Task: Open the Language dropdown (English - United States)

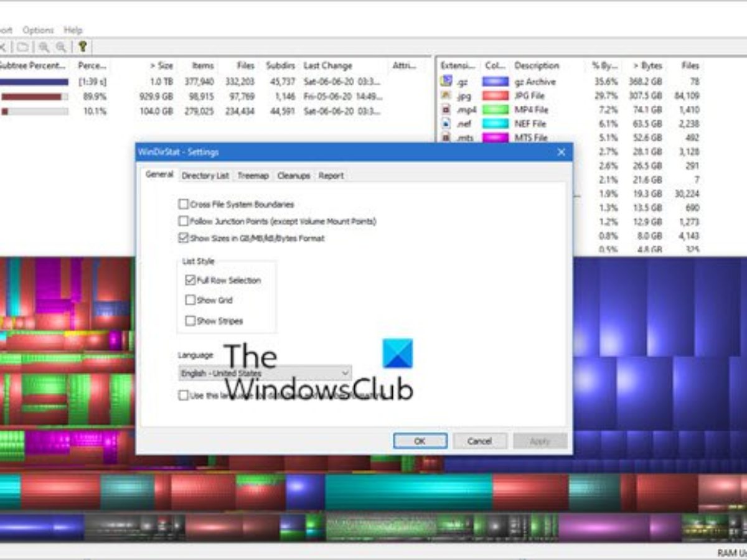Action: click(265, 373)
